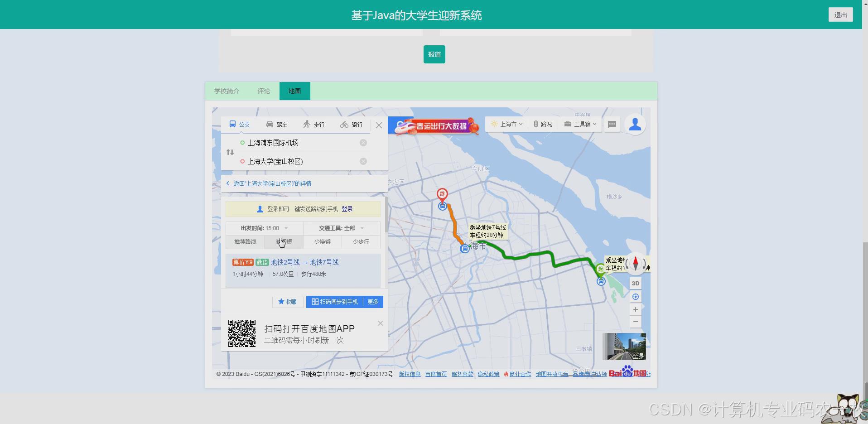The image size is (868, 424).
Task: Click the middle transfer station marker
Action: click(x=464, y=249)
